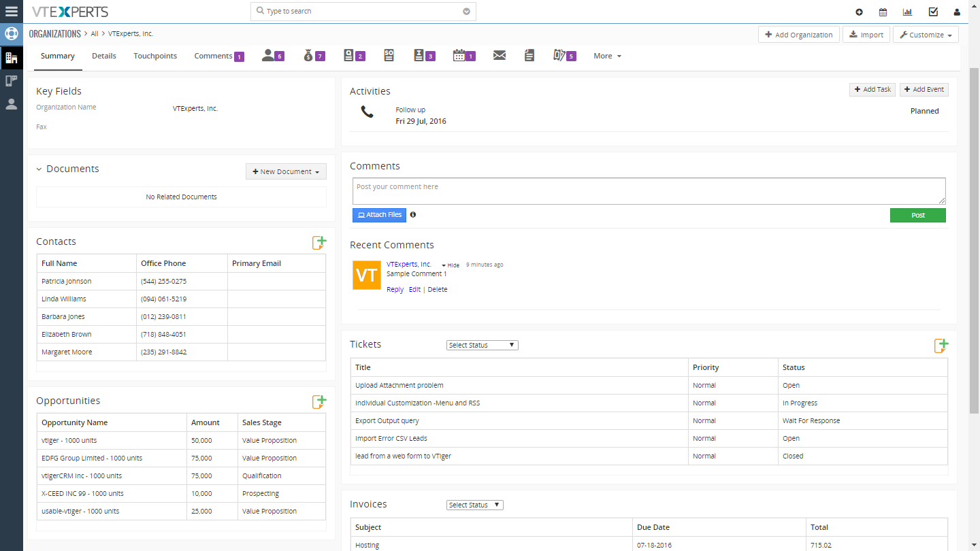The image size is (980, 551).
Task: Open the support lifebuoy icon in sidebar
Action: pos(11,34)
